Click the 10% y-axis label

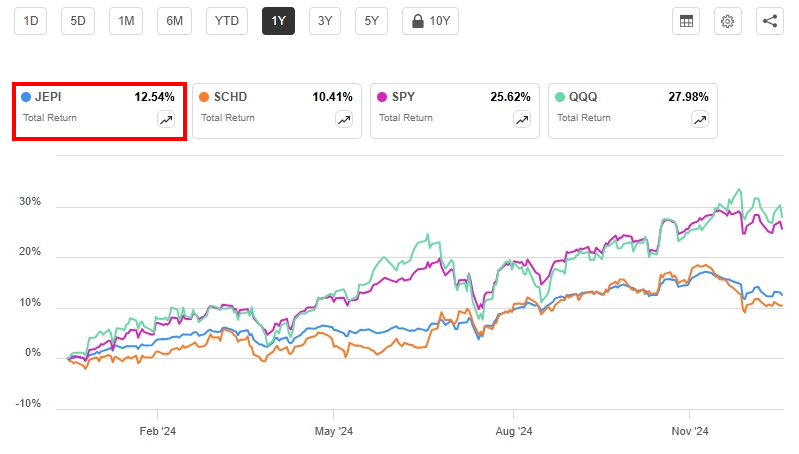30,303
